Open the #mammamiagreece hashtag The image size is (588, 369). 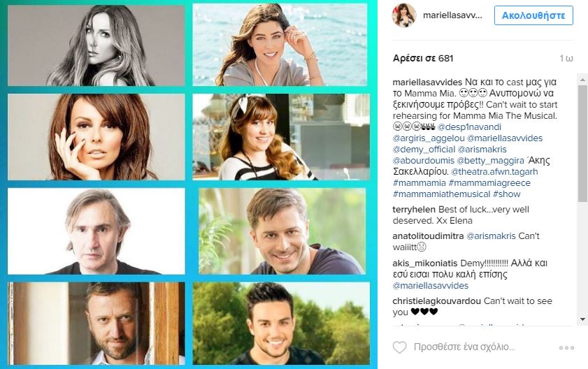tap(489, 183)
